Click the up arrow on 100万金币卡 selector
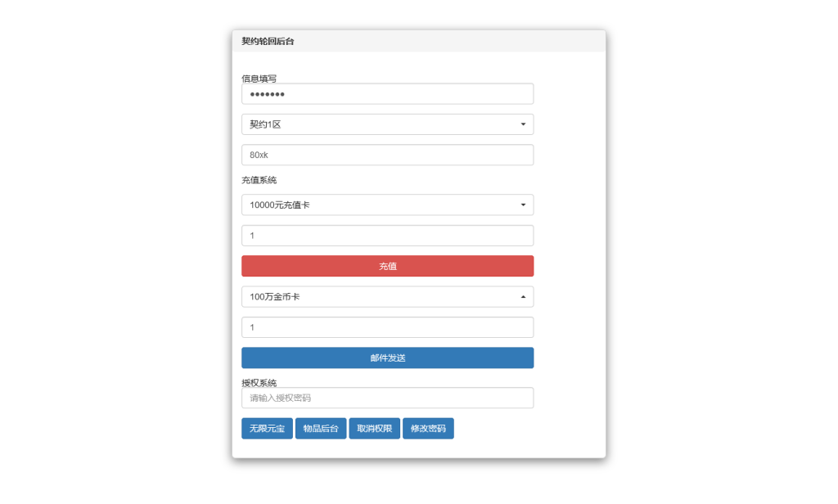Image resolution: width=838 pixels, height=504 pixels. pos(525,296)
